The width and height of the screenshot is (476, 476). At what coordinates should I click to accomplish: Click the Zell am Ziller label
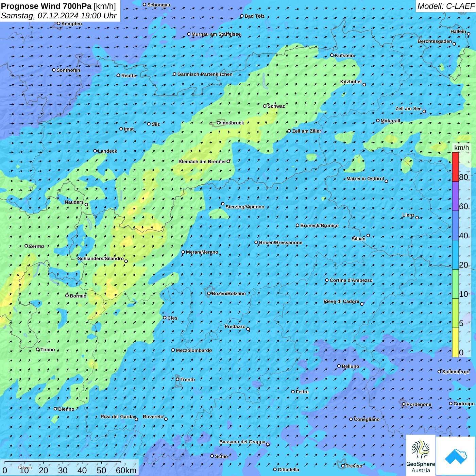click(x=306, y=131)
